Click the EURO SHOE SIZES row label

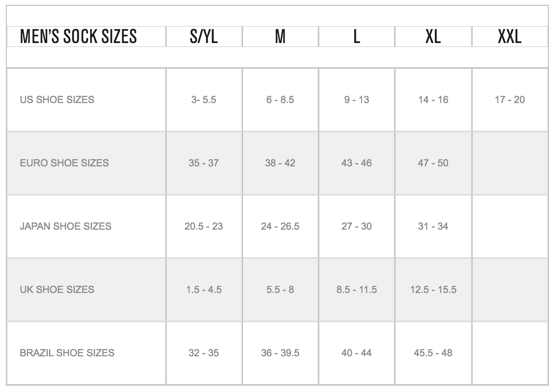(x=64, y=163)
